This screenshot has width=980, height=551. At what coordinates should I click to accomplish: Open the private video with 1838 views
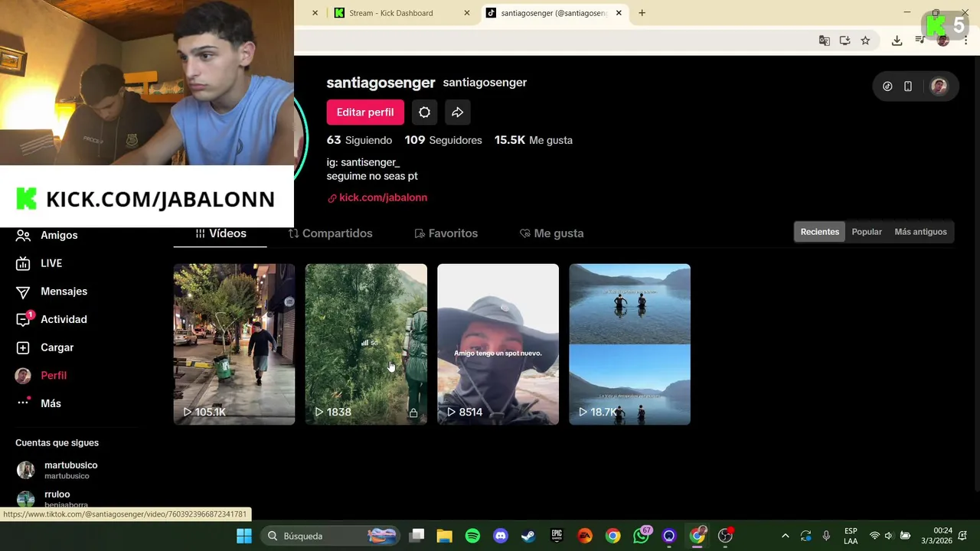(x=366, y=344)
